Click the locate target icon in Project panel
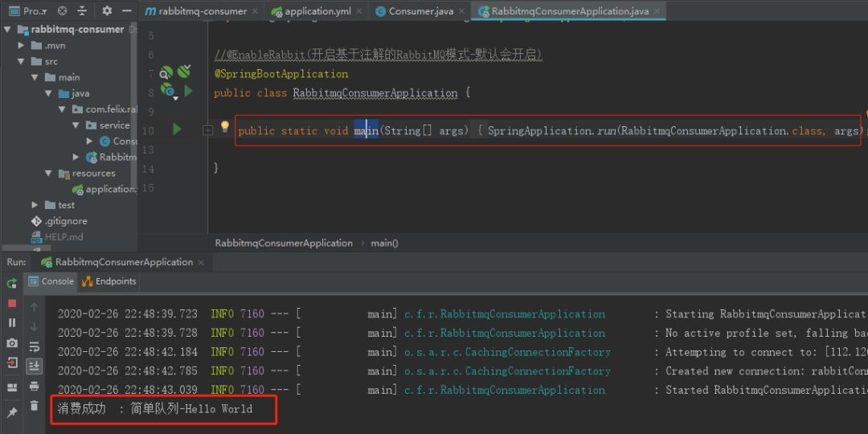868x434 pixels. click(62, 11)
